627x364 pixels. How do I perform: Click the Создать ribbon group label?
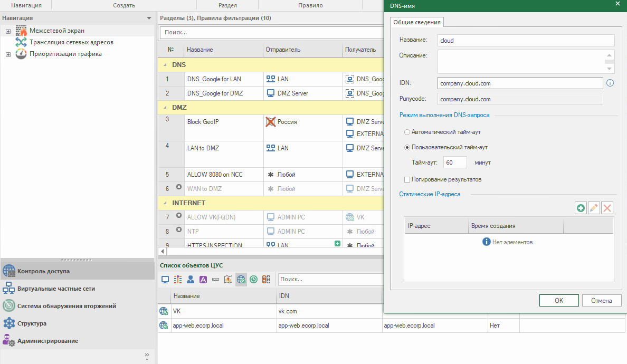[x=124, y=5]
